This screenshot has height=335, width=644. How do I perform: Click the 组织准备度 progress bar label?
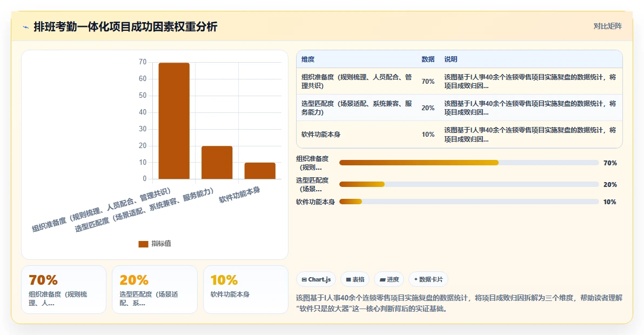click(x=313, y=163)
